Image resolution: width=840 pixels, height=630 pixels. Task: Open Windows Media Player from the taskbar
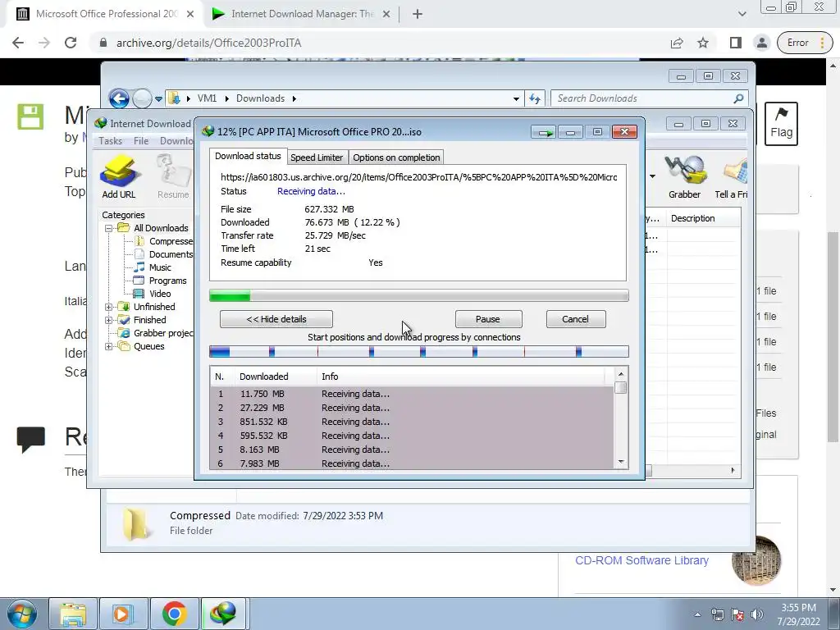click(123, 614)
